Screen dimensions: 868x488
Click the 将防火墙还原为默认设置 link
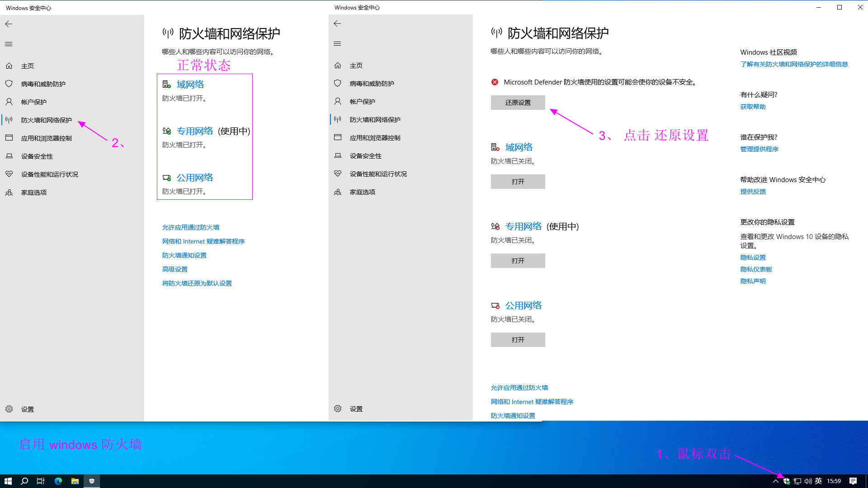(197, 283)
